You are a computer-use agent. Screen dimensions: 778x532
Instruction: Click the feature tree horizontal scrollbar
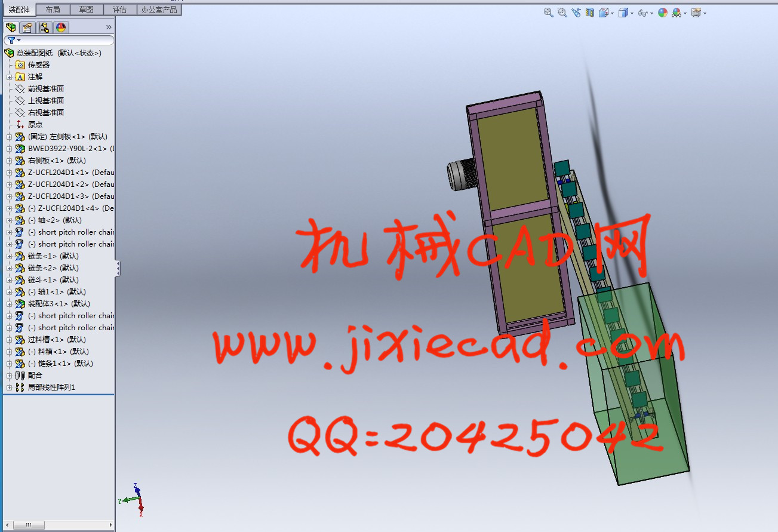(x=29, y=525)
